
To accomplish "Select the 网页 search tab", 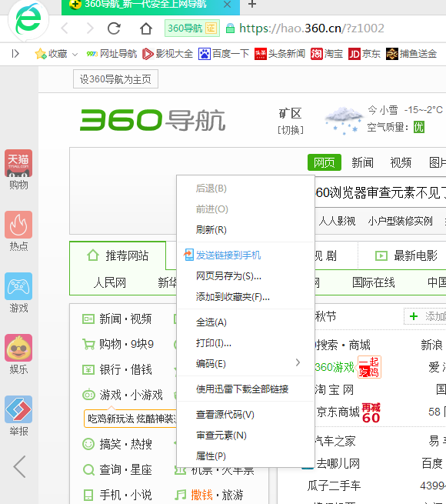I will [325, 162].
